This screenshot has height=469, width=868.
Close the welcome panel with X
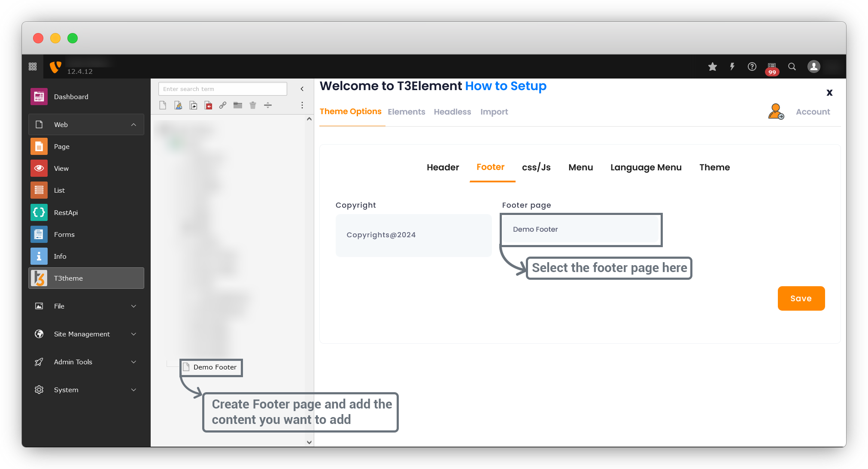pos(829,92)
